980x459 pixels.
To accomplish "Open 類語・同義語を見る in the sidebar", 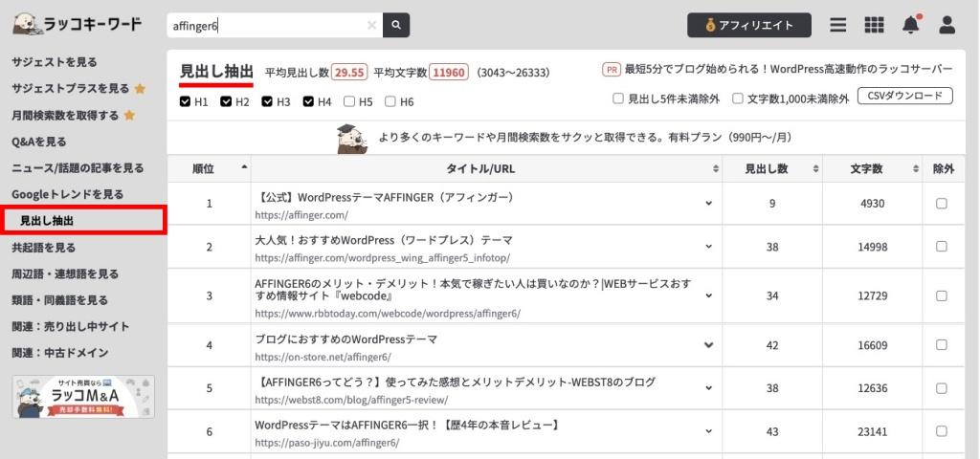I will [x=59, y=299].
